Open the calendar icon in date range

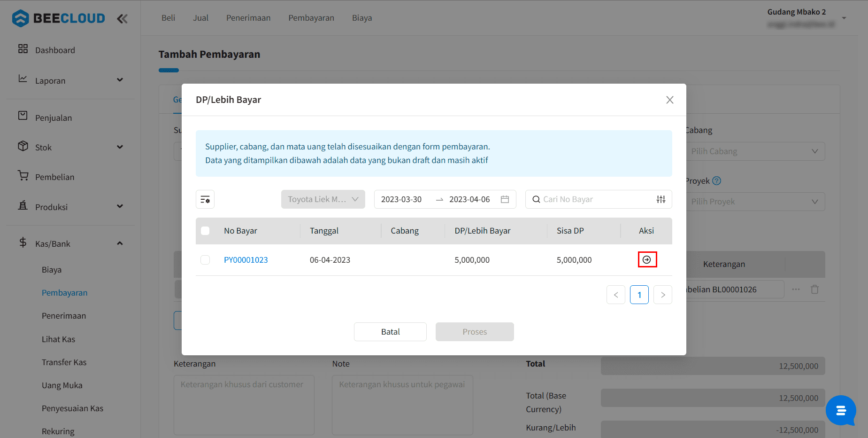click(x=505, y=199)
